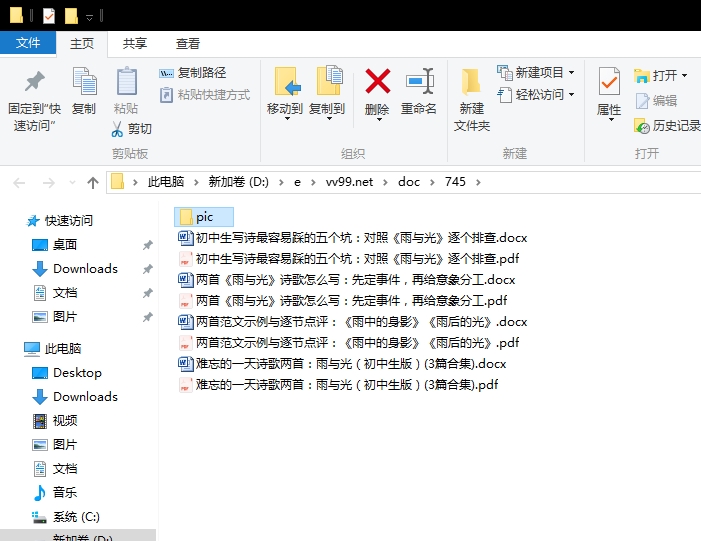Switch to the Share (共享) tab
This screenshot has height=541, width=701.
pos(135,43)
